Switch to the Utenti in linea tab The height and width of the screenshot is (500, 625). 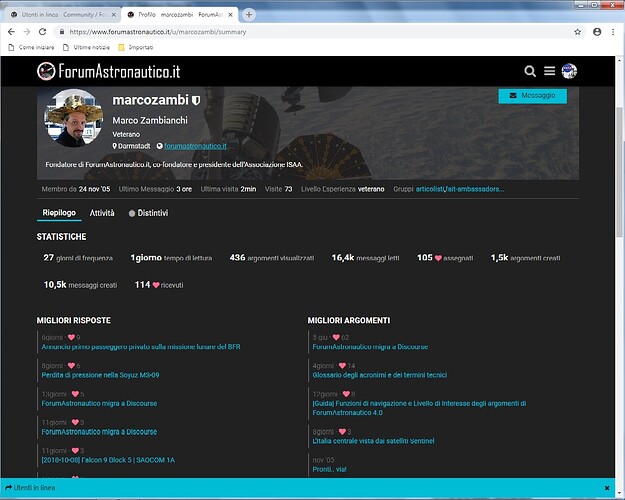[x=63, y=15]
